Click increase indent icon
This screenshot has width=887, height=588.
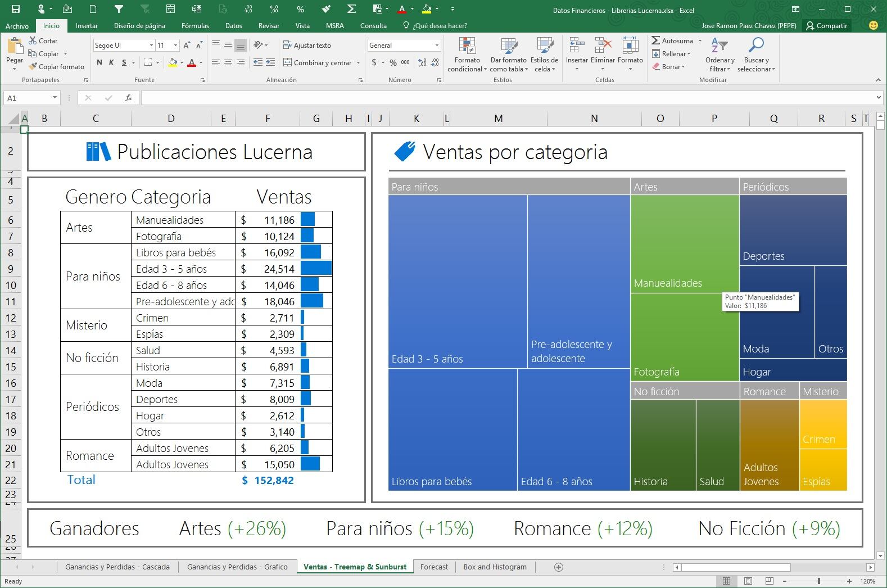(x=270, y=62)
